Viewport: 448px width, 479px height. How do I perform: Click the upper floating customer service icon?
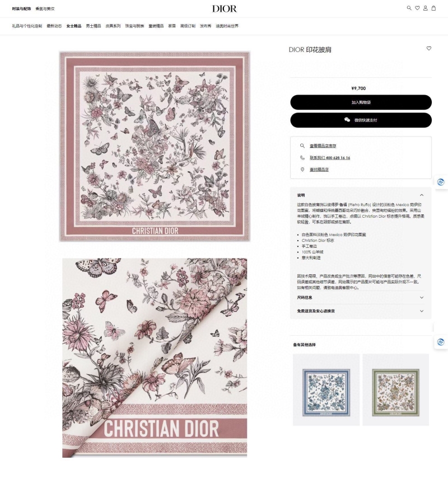pos(441,182)
